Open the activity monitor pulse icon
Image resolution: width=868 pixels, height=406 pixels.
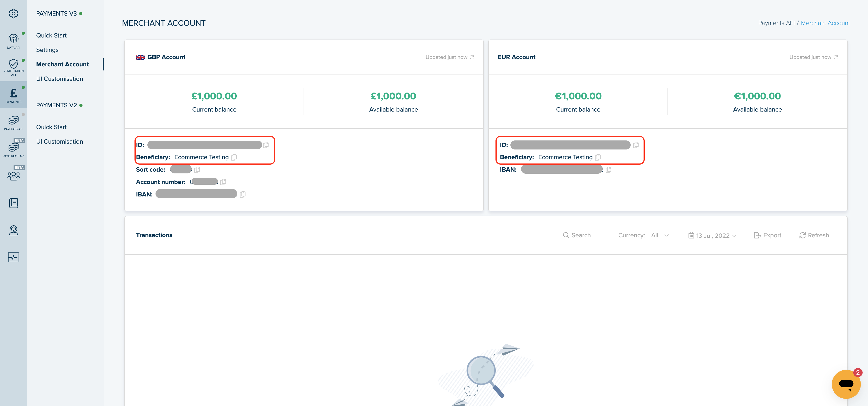click(x=14, y=258)
